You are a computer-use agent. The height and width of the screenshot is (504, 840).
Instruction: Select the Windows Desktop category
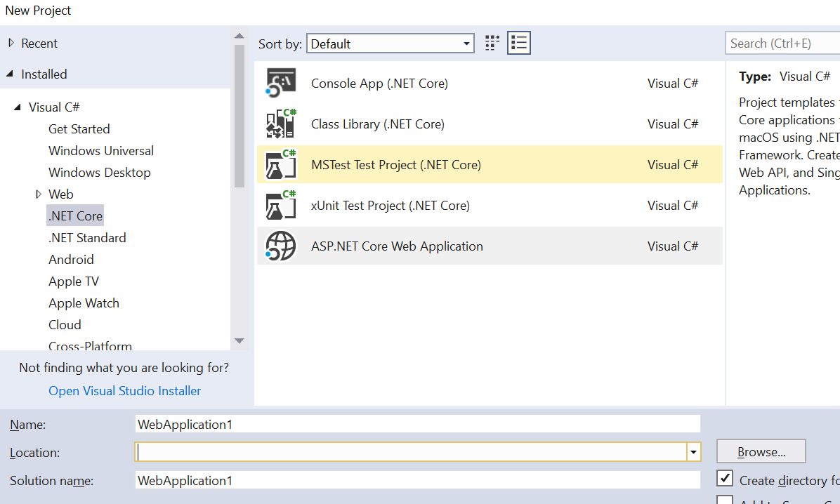point(100,173)
